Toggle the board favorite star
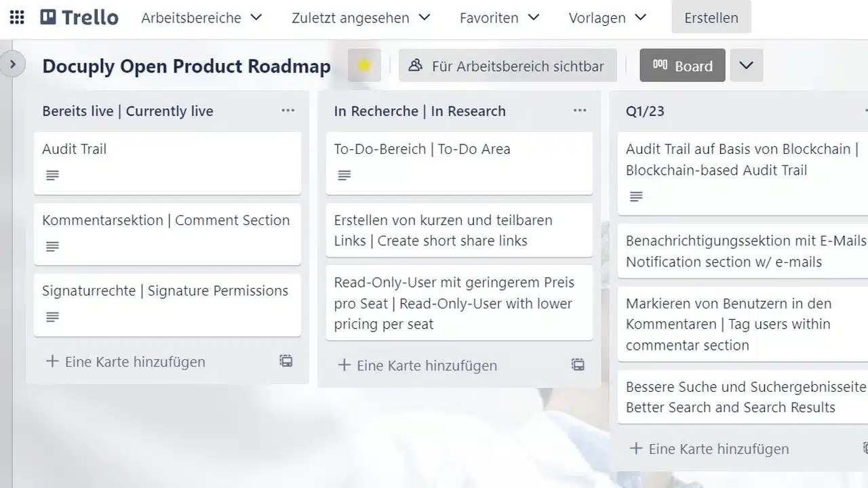The image size is (868, 488). 364,66
